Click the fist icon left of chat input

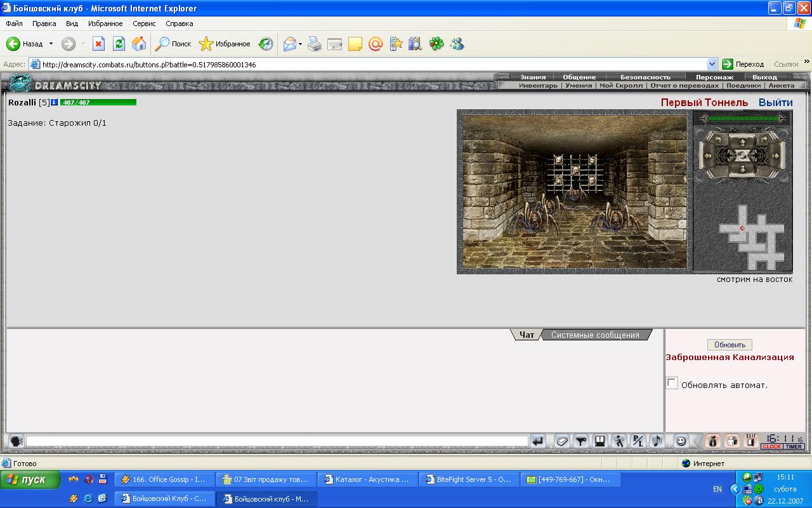(x=16, y=441)
